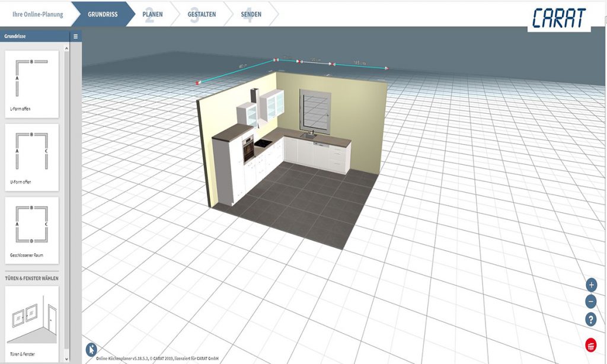Open the Grundrisse panel hamburger menu
The image size is (607, 364).
coord(75,37)
